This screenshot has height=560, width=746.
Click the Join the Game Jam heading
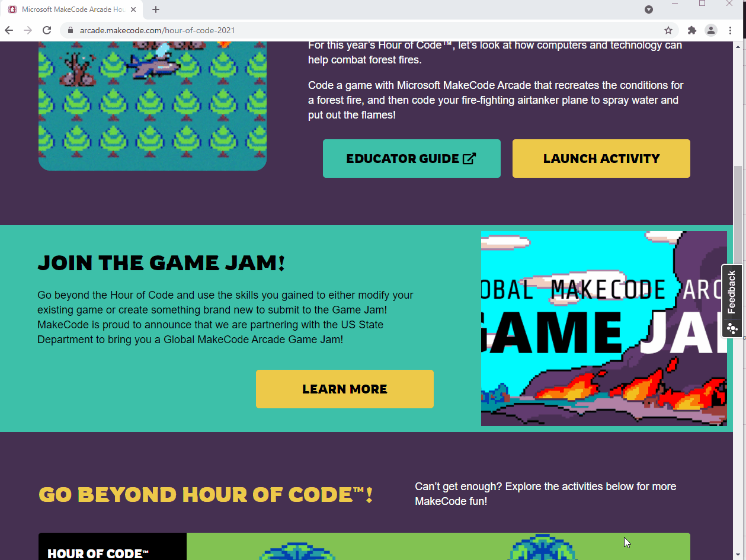(x=161, y=263)
